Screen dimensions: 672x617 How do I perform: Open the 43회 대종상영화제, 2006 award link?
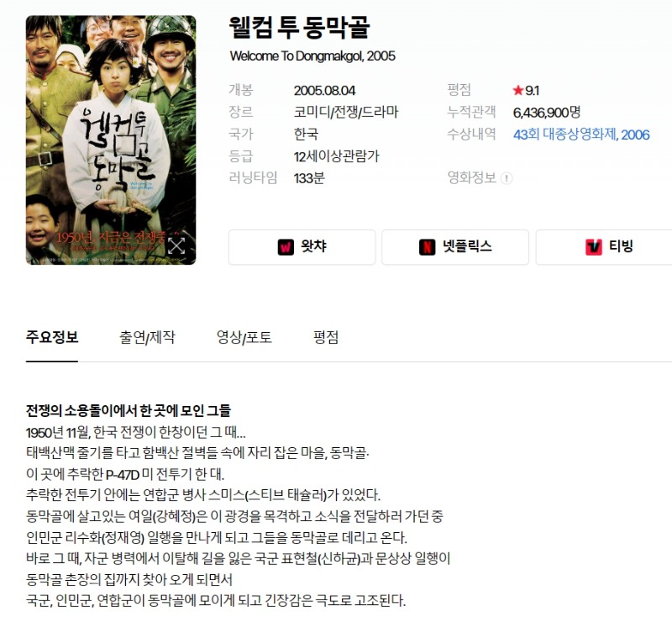[x=581, y=134]
